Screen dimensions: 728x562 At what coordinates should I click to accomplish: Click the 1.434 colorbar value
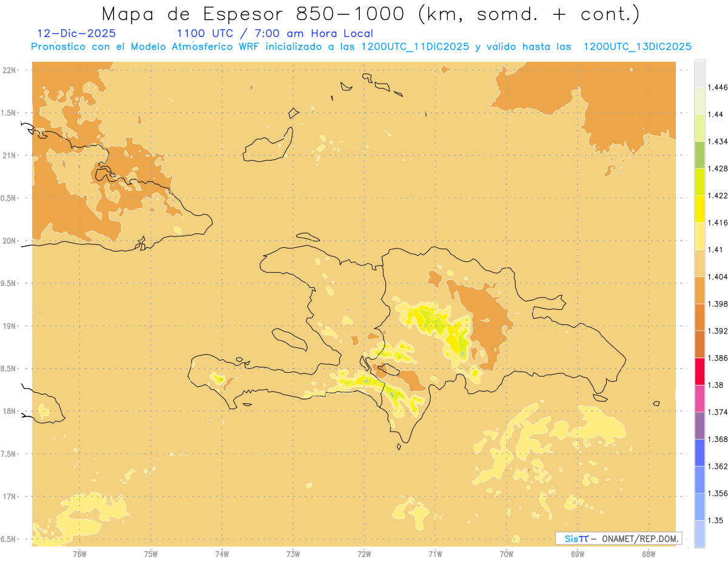pyautogui.click(x=718, y=141)
